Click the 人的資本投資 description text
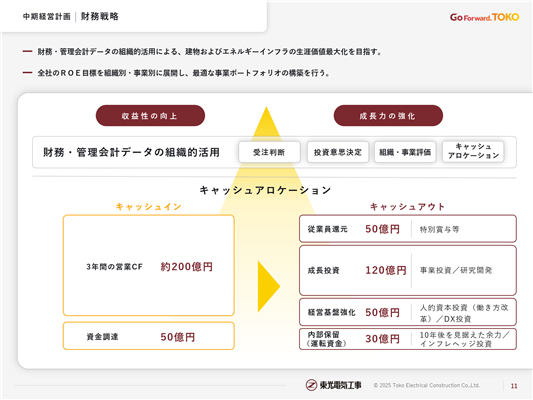 coord(464,313)
